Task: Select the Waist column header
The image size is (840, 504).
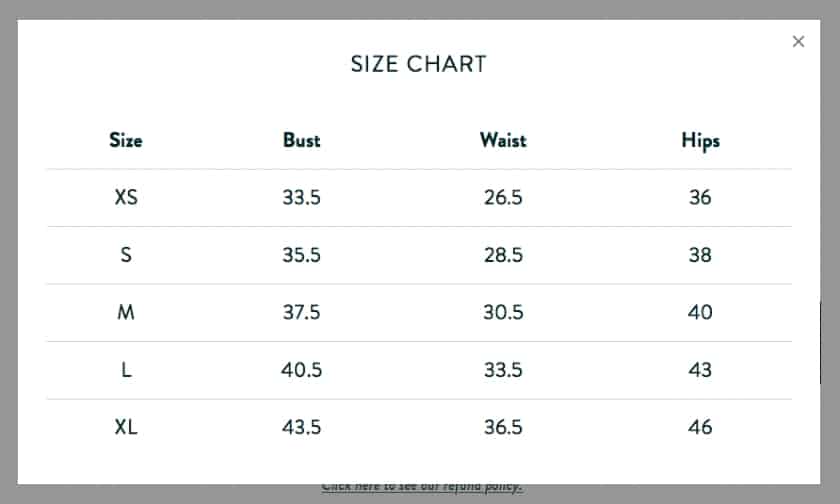Action: click(503, 140)
